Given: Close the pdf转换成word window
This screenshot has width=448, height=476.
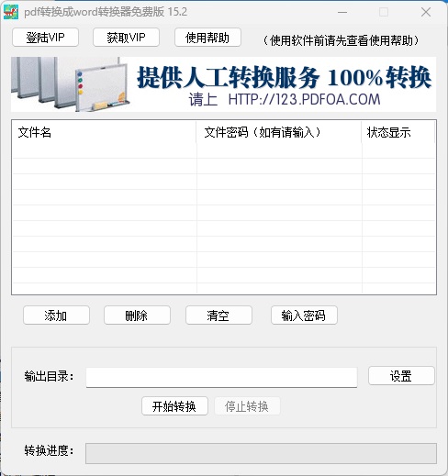Looking at the screenshot, I should (x=426, y=12).
